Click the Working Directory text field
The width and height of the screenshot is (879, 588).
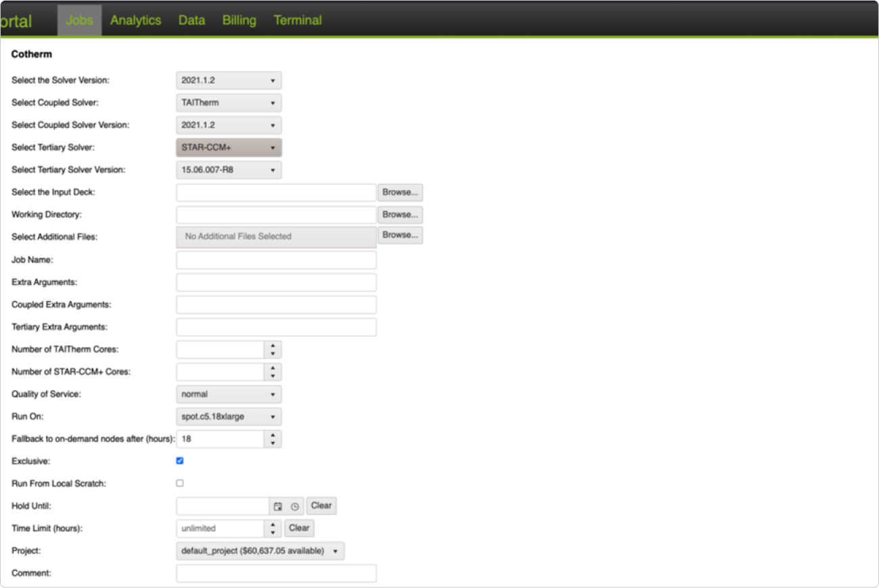point(276,214)
